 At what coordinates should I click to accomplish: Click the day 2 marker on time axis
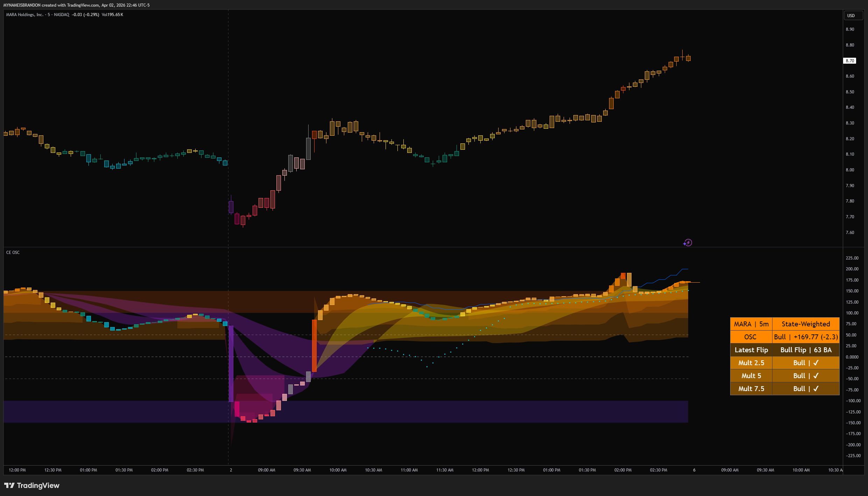(231, 470)
